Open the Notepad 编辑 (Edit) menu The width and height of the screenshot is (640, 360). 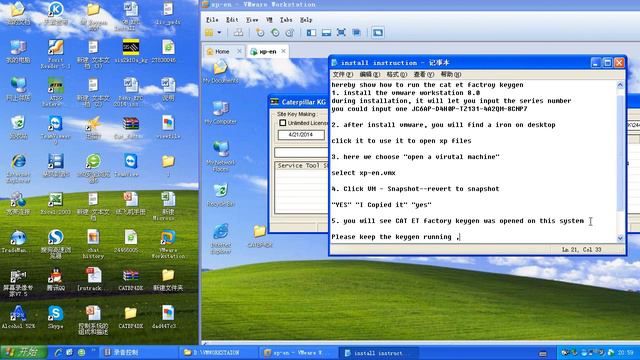click(x=369, y=74)
